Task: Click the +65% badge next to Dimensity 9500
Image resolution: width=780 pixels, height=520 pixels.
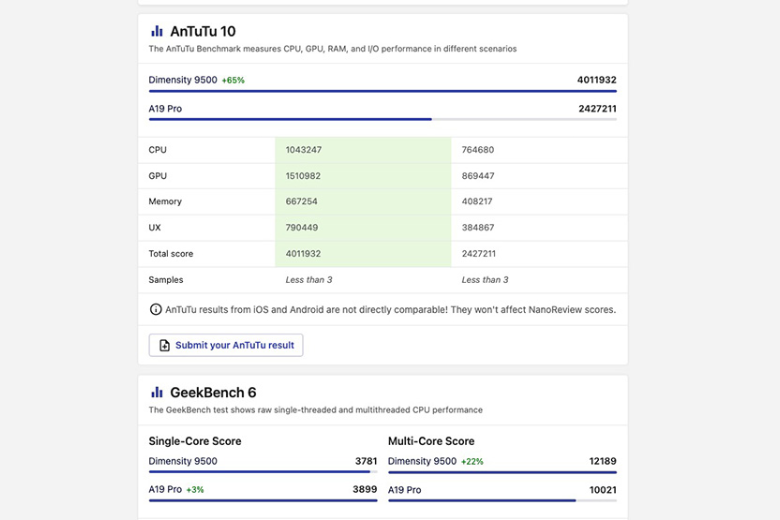Action: pos(233,81)
